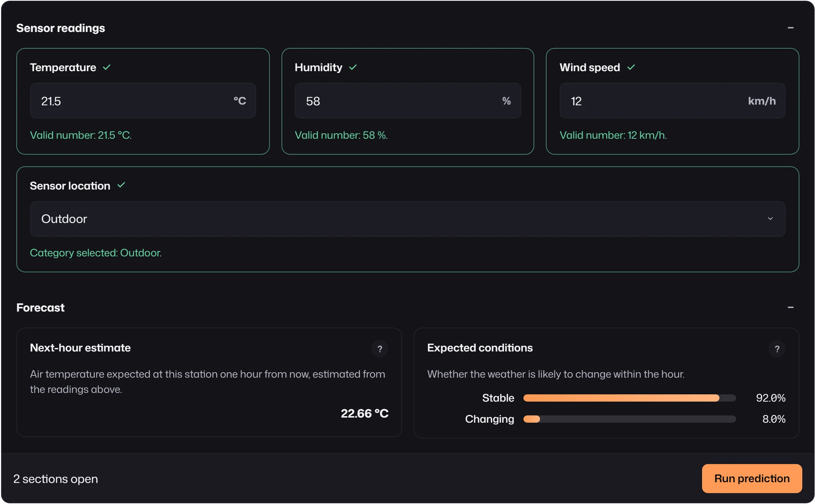The width and height of the screenshot is (815, 504).
Task: Click 'Valid number: 12 km/h.' message
Action: tap(613, 135)
